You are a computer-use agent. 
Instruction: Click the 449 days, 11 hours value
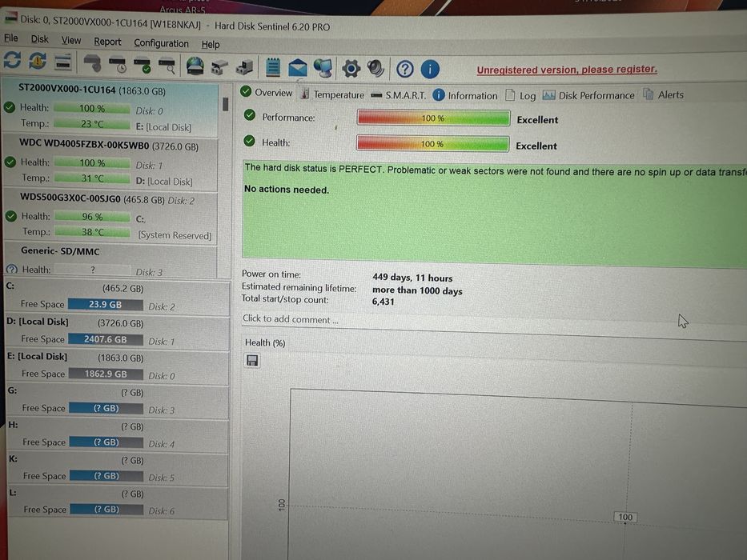412,278
